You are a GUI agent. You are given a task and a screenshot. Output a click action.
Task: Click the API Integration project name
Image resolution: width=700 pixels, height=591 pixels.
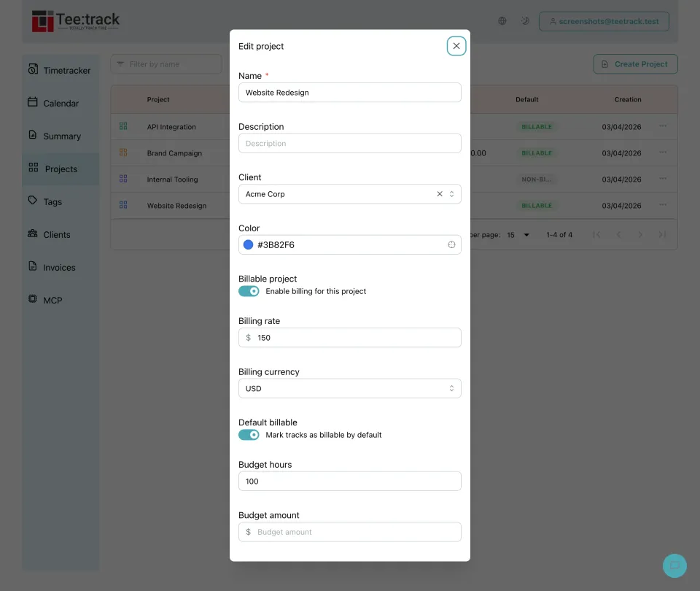click(x=171, y=127)
